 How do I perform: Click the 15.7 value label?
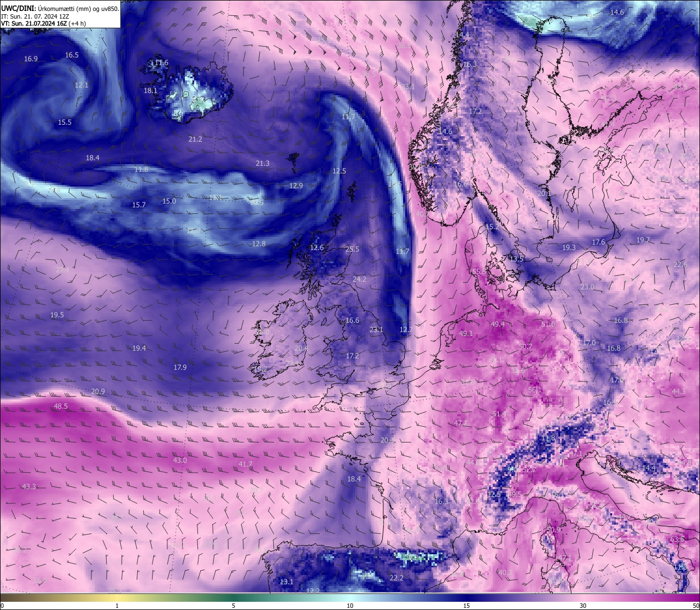coord(139,205)
